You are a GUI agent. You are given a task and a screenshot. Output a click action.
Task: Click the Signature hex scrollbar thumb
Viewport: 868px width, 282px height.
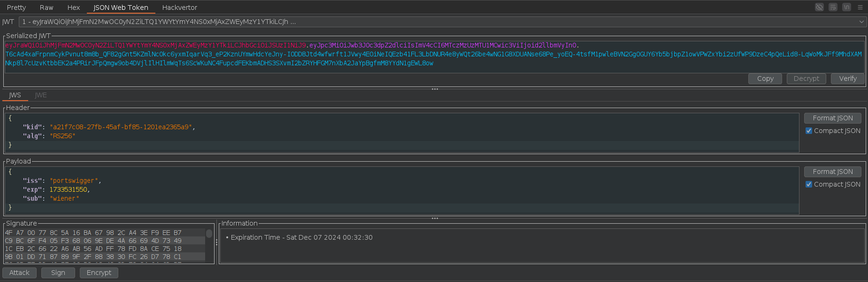tap(209, 234)
